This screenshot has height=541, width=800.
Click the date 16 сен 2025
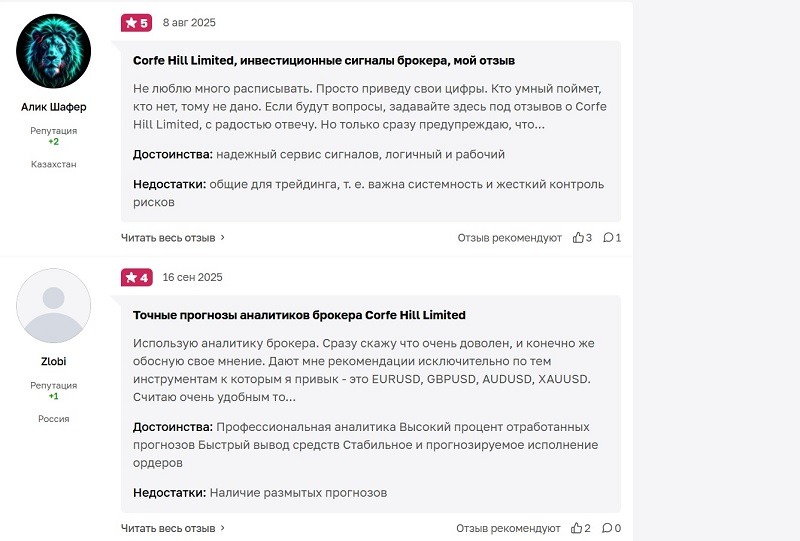[192, 277]
